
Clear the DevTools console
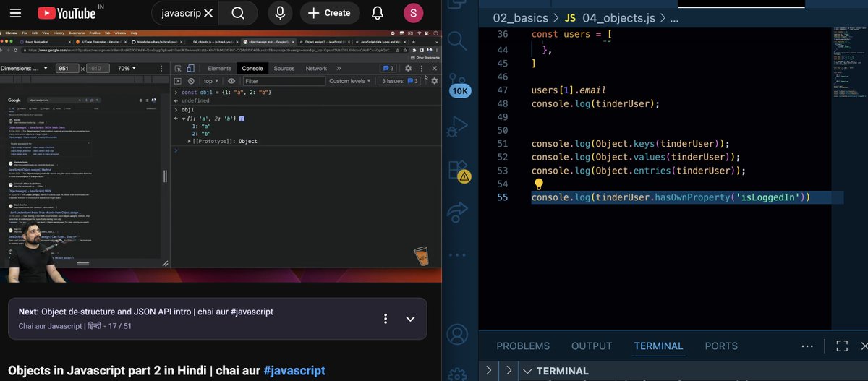tap(191, 81)
